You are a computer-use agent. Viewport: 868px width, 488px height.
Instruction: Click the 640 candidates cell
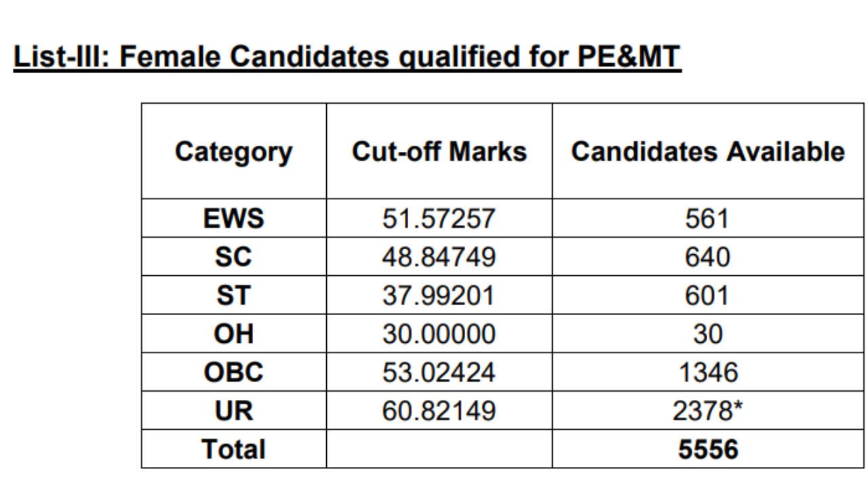point(708,257)
